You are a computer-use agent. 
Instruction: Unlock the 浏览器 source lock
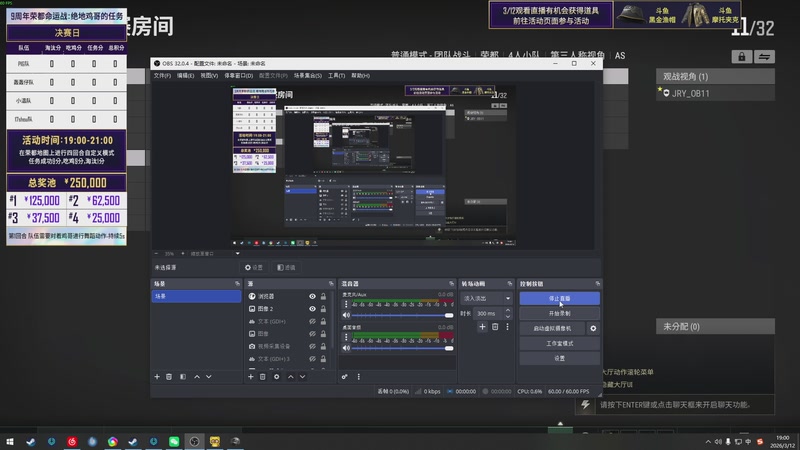click(x=323, y=296)
